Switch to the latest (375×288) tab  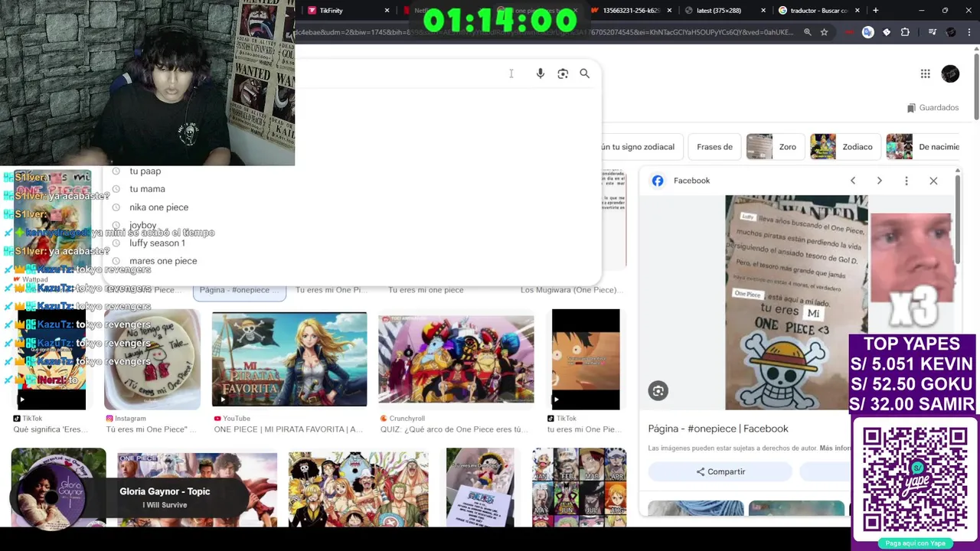[724, 11]
